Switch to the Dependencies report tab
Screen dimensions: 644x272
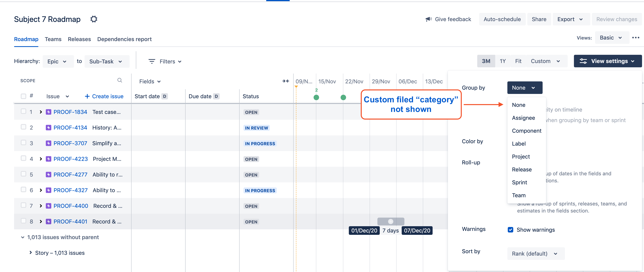[124, 39]
